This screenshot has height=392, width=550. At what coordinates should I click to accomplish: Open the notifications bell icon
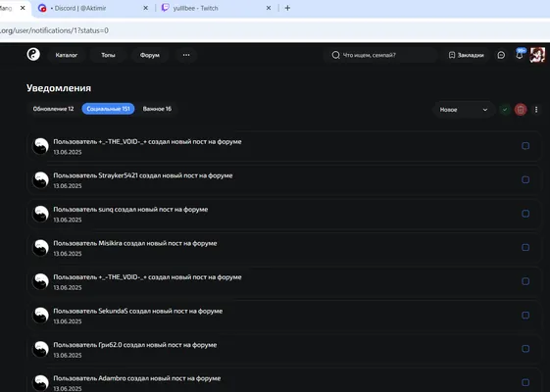pos(520,55)
